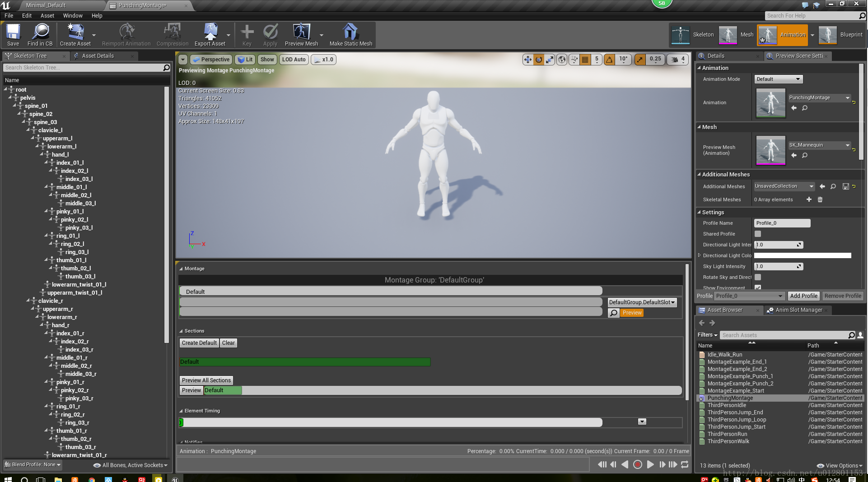Toggle Lit mode in the viewport

point(245,59)
